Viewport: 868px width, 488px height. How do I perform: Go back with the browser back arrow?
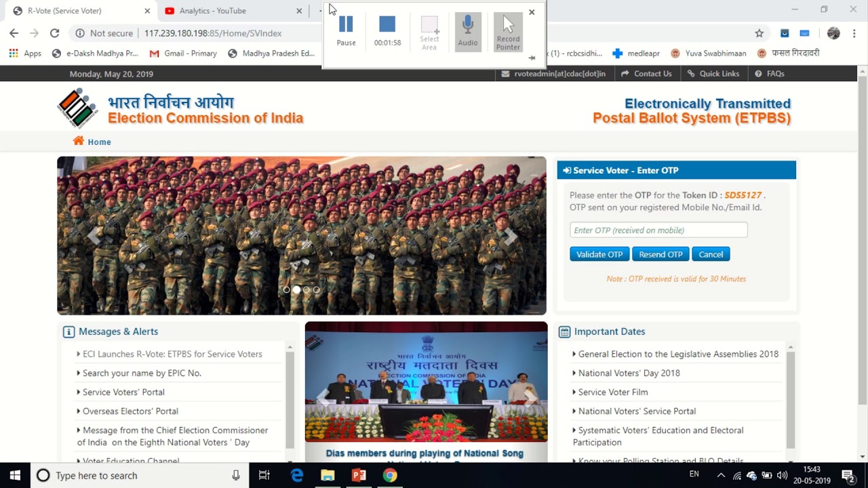tap(14, 33)
